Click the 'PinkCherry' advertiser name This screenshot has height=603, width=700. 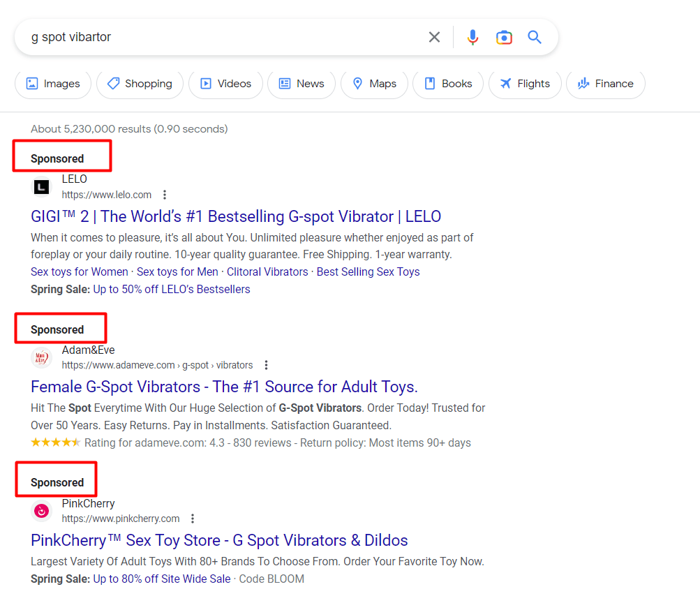88,503
